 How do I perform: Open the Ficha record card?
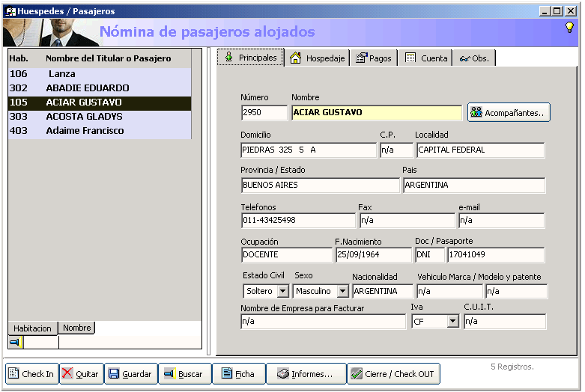(238, 374)
